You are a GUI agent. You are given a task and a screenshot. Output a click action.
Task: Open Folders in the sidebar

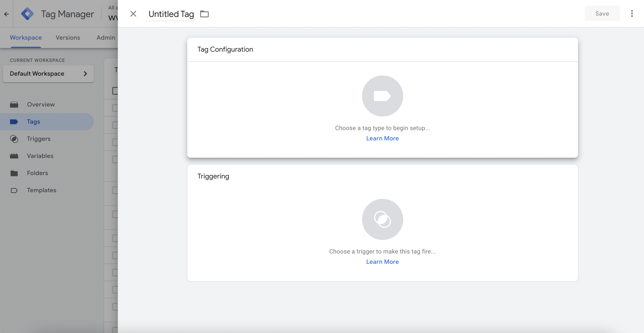(x=37, y=173)
